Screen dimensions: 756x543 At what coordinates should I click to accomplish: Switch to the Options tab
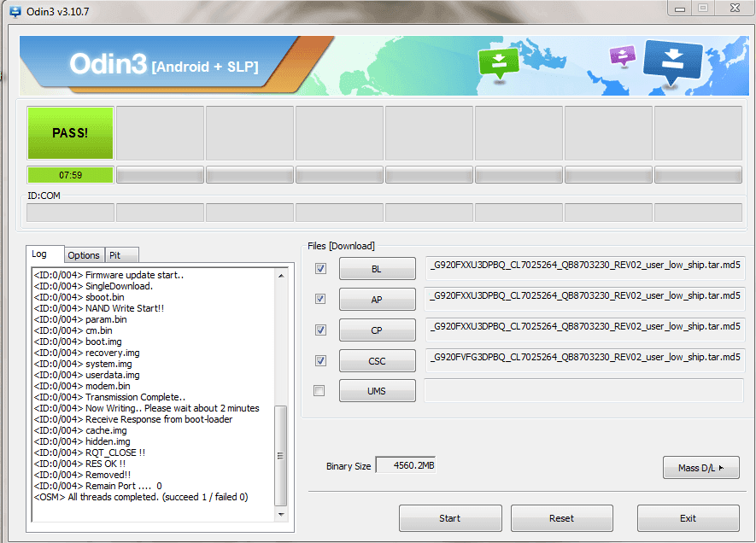(84, 255)
